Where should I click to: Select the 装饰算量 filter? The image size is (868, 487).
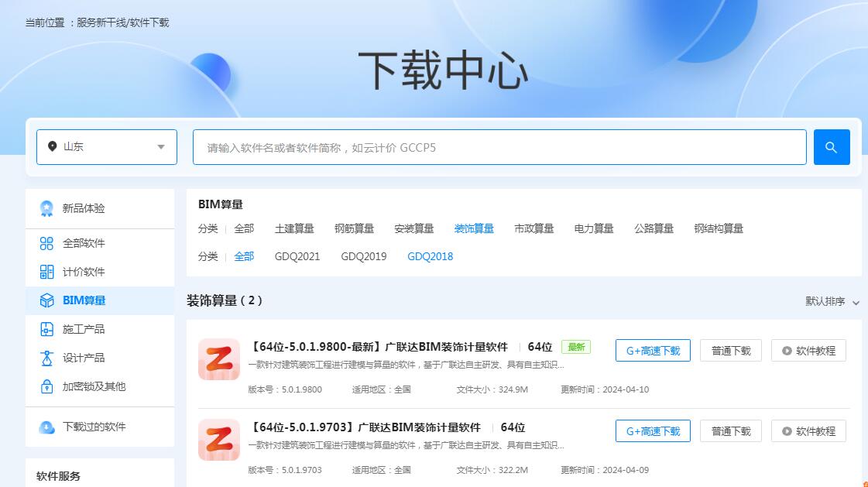click(x=474, y=228)
